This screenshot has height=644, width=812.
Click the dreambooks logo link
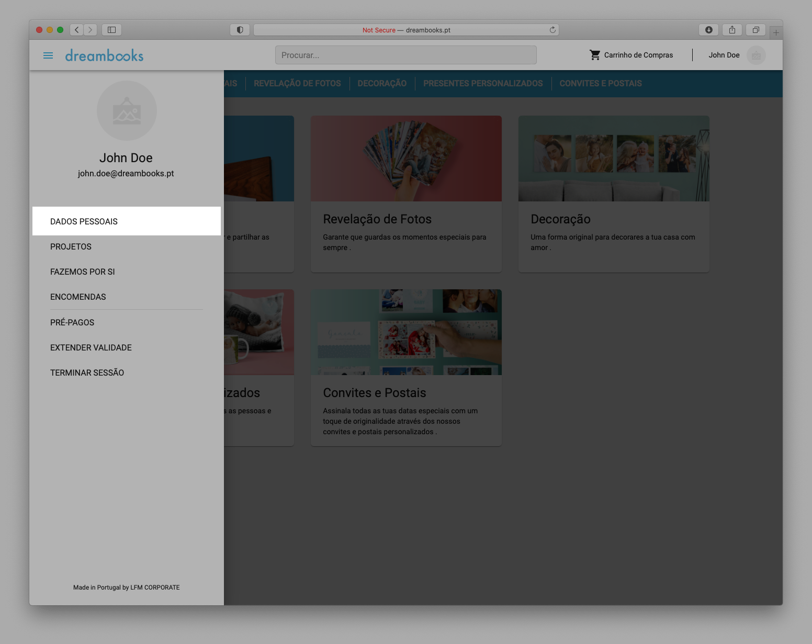(x=104, y=55)
